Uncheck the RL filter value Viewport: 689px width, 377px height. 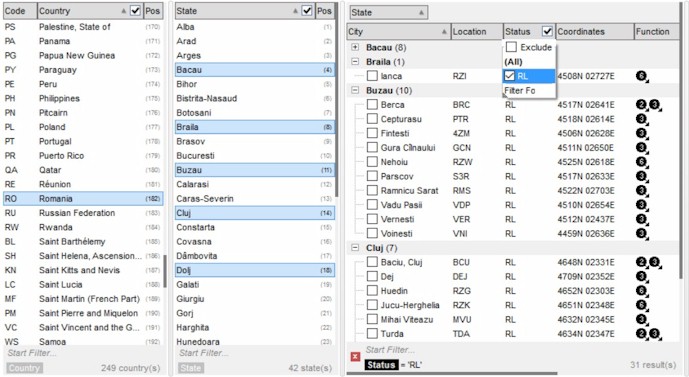(x=509, y=76)
